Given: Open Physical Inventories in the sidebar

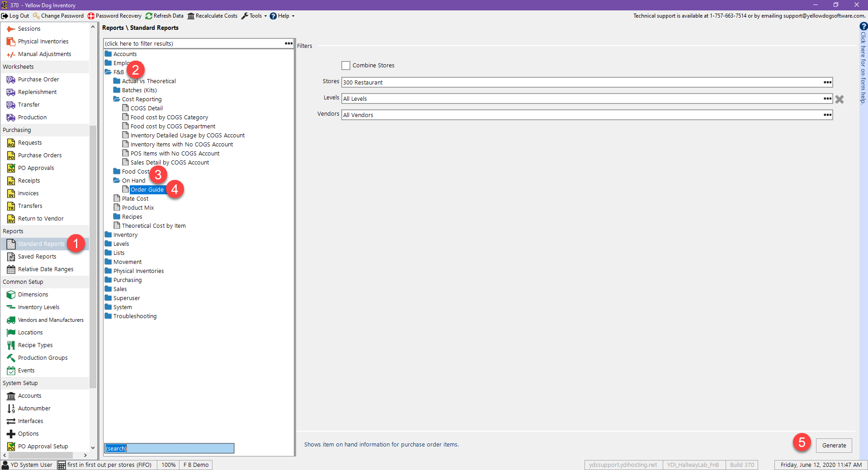Looking at the screenshot, I should (x=43, y=41).
